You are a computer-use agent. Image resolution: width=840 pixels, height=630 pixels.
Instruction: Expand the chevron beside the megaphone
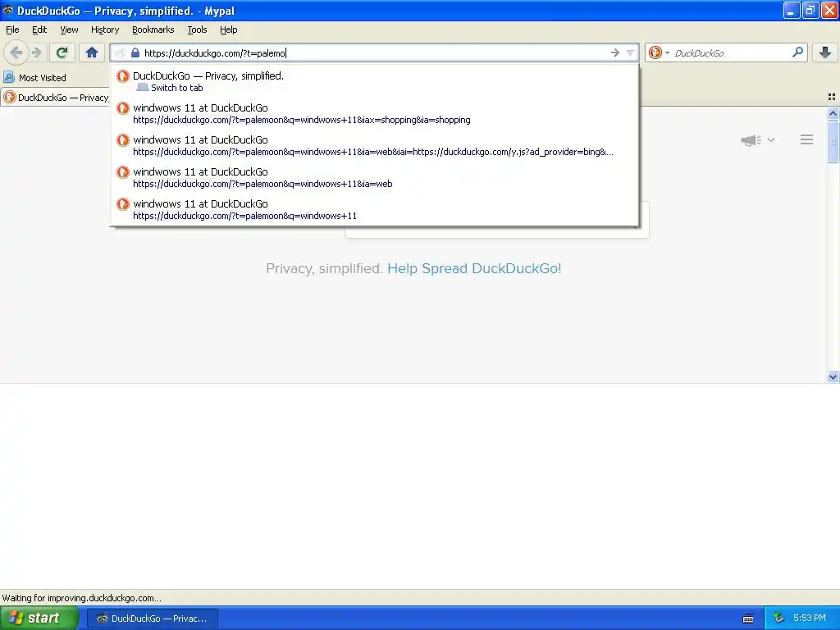pos(771,139)
